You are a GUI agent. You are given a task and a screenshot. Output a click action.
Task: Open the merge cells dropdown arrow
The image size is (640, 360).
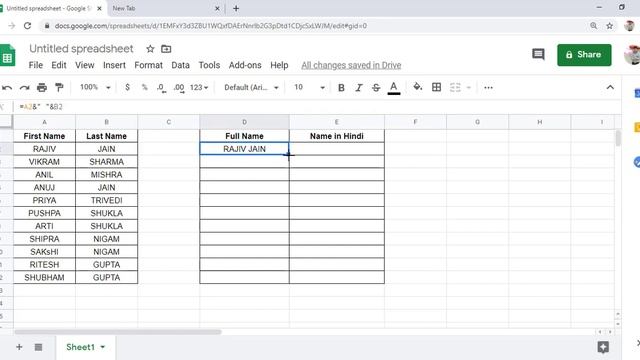pos(469,88)
